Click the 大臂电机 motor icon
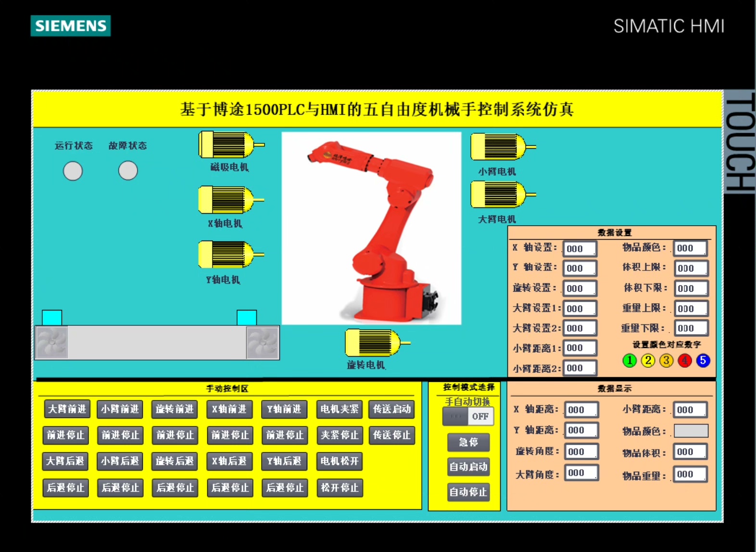 [503, 194]
